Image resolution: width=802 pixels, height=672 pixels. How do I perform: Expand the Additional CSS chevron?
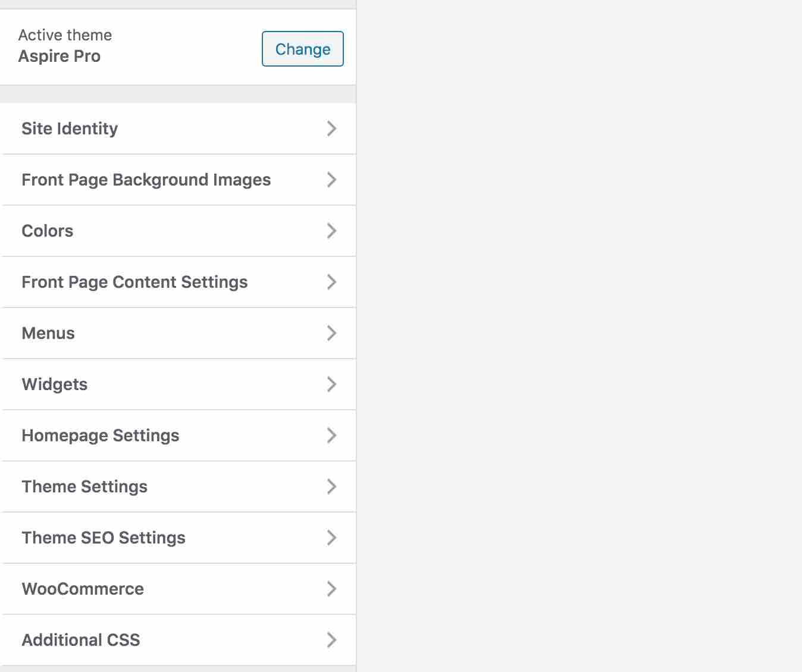(x=331, y=640)
